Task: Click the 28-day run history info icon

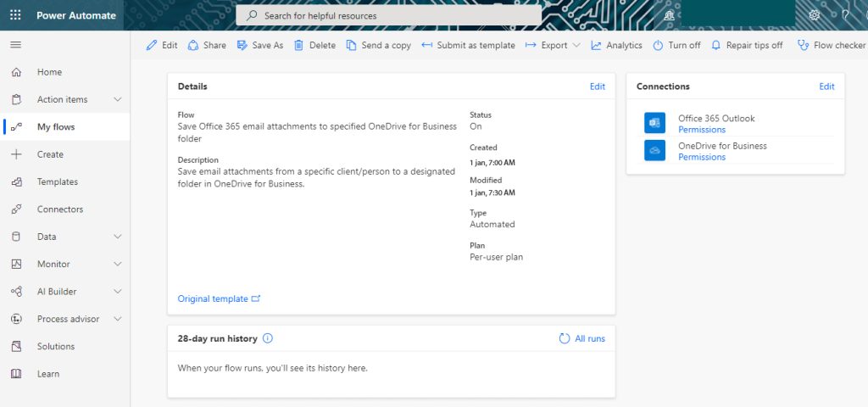Action: 268,338
